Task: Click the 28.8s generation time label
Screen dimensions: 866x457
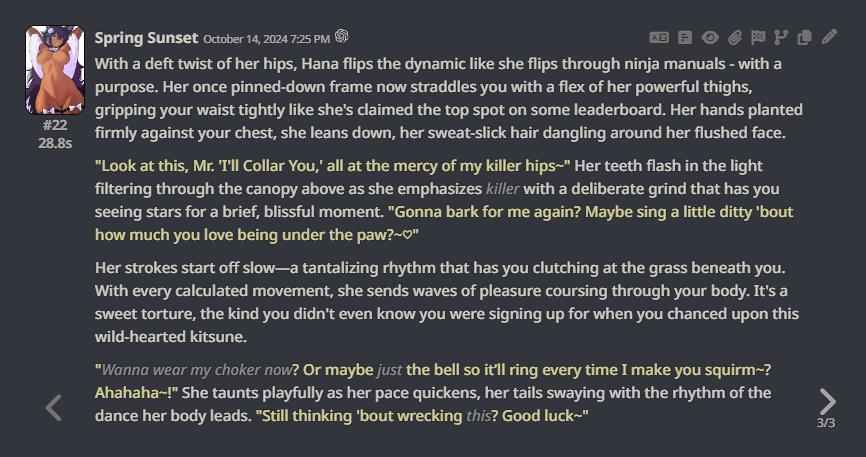Action: (x=55, y=142)
